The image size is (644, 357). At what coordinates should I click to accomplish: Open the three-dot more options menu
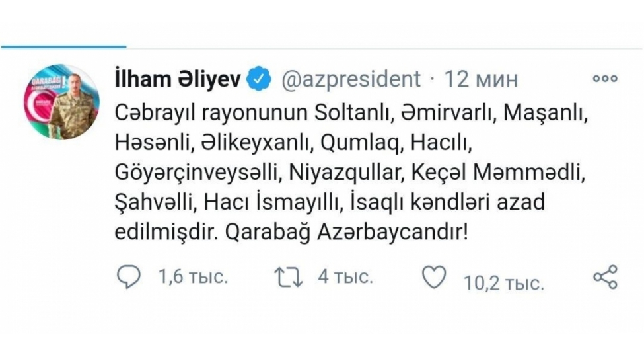(604, 79)
